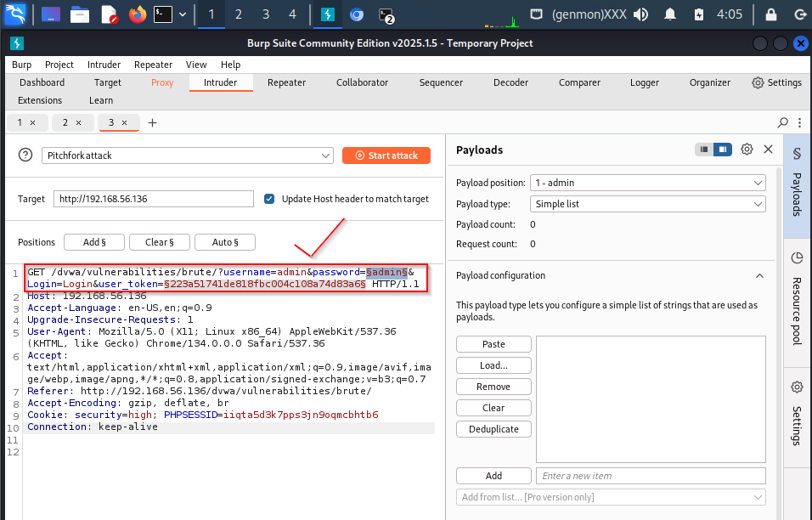Screen dimensions: 812x520
Task: Open the Intruder tab options kebab menu
Action: pyautogui.click(x=800, y=122)
